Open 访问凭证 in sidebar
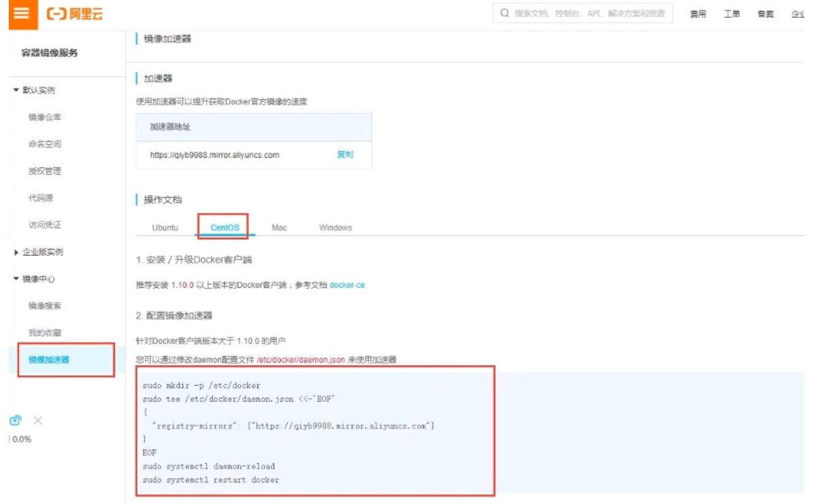 click(x=45, y=225)
